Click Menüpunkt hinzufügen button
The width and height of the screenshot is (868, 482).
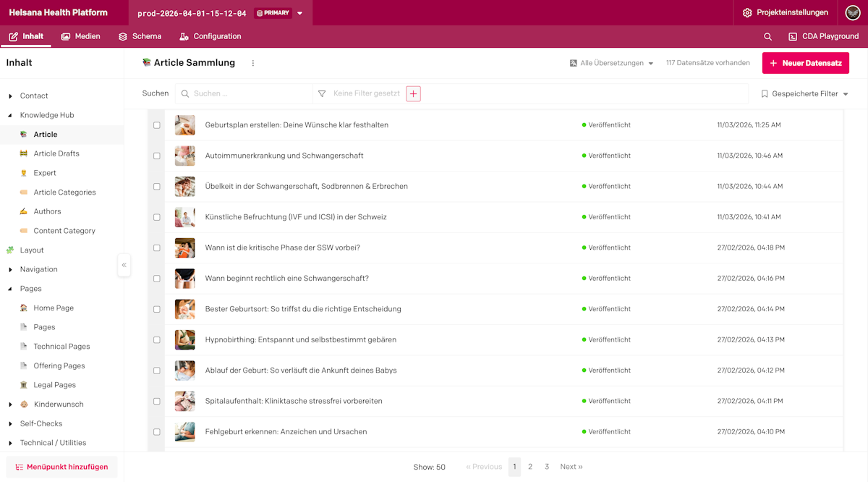(x=61, y=467)
